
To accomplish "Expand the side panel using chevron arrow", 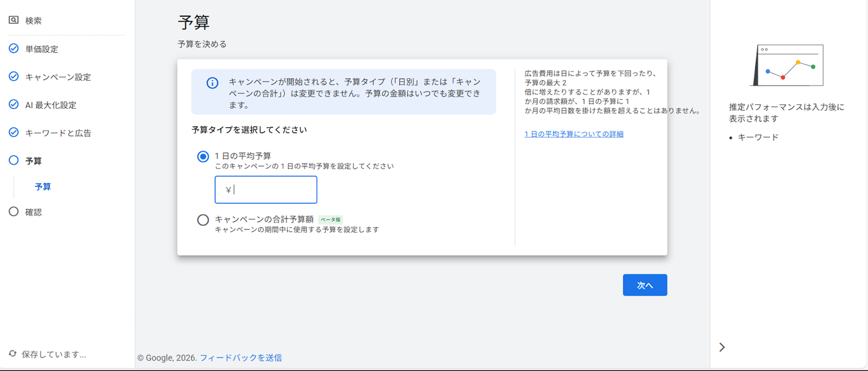I will (722, 347).
